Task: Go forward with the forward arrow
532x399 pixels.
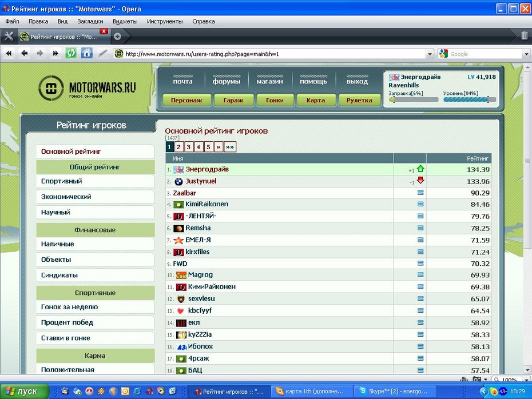Action: click(x=40, y=53)
